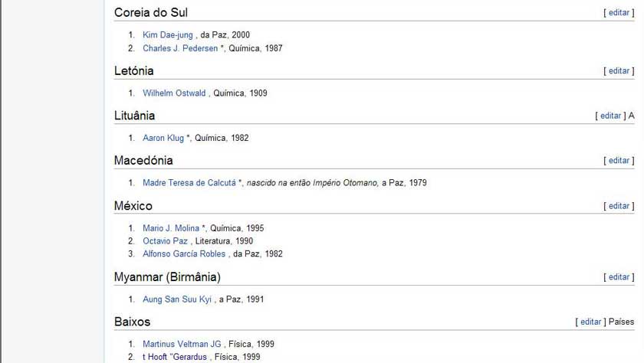
Task: Open the Aaron Klug article
Action: coord(163,138)
